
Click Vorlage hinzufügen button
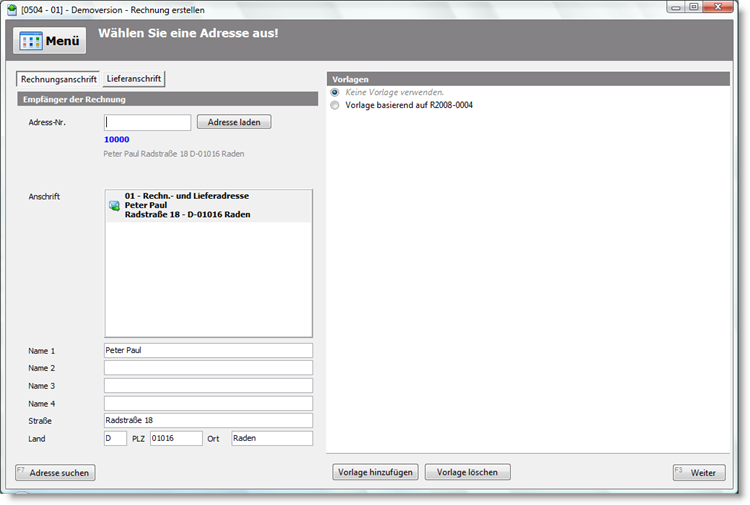[x=375, y=472]
